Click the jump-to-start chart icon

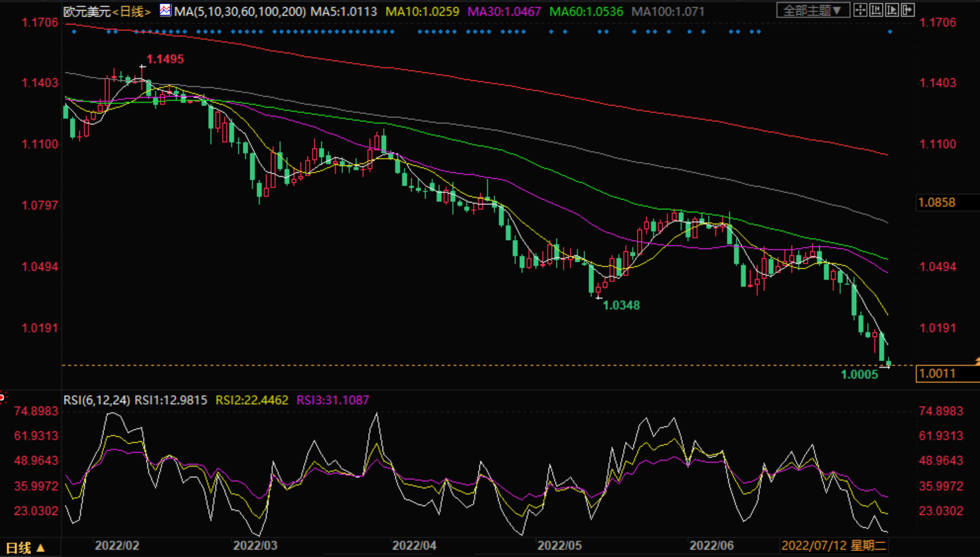point(876,10)
